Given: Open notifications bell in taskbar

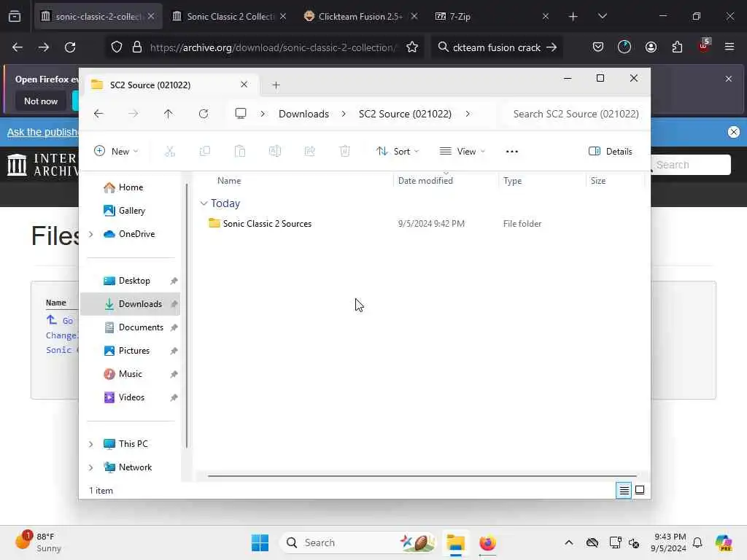Looking at the screenshot, I should click(x=697, y=542).
